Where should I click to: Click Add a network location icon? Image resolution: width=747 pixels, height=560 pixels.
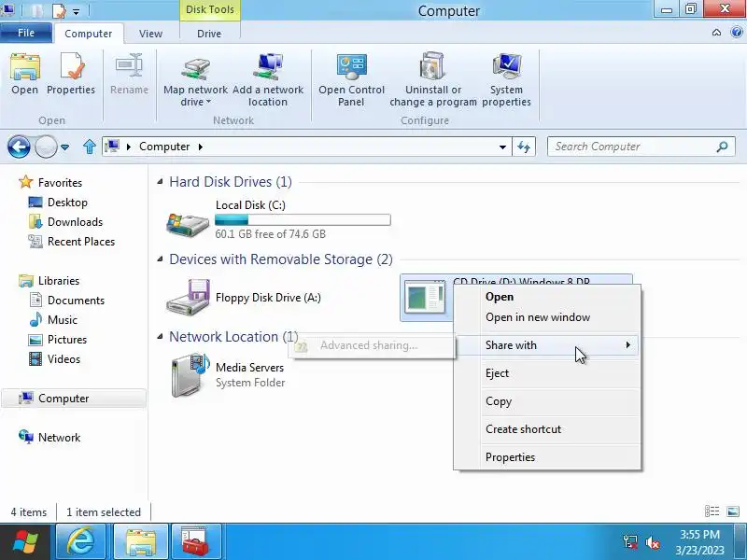pyautogui.click(x=268, y=66)
